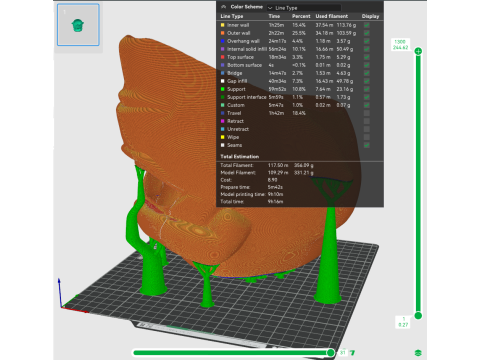This screenshot has height=360, width=480.
Task: Select the plate 1 thumbnail
Action: tap(78, 25)
